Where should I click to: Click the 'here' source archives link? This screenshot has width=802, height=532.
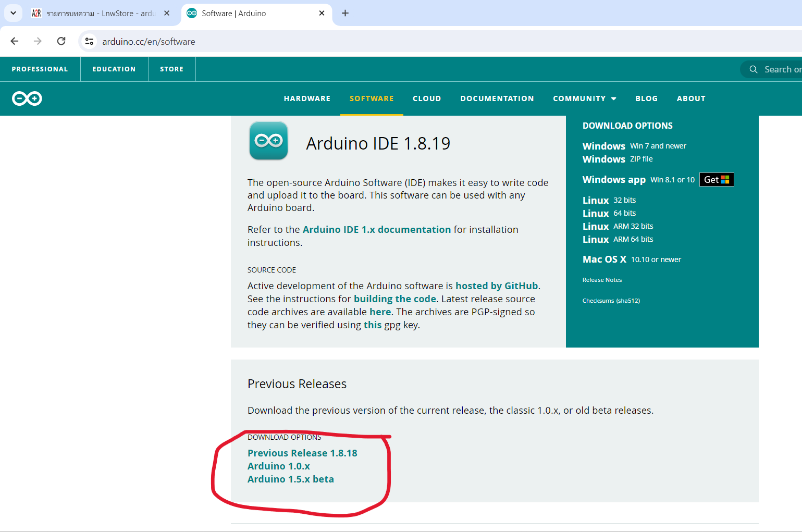coord(380,312)
